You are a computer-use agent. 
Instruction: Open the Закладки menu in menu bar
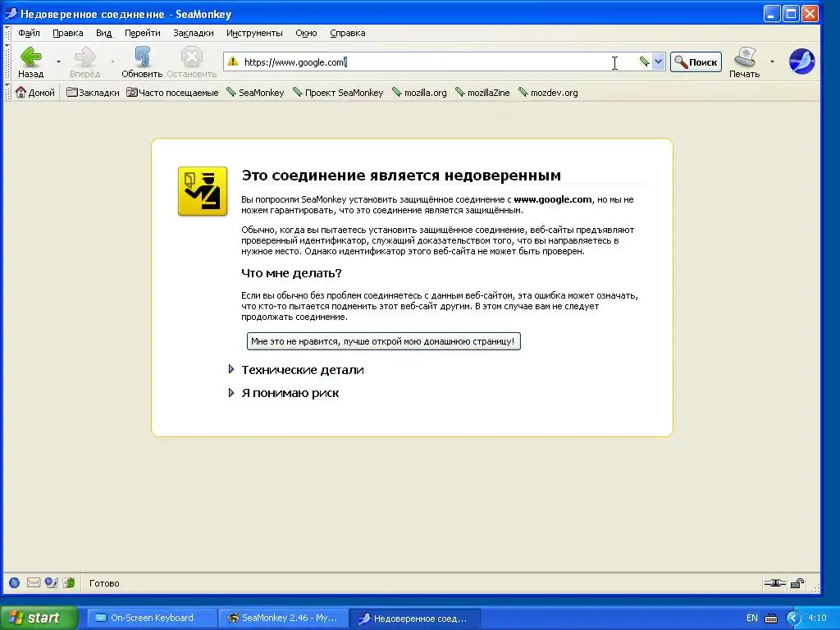tap(194, 33)
